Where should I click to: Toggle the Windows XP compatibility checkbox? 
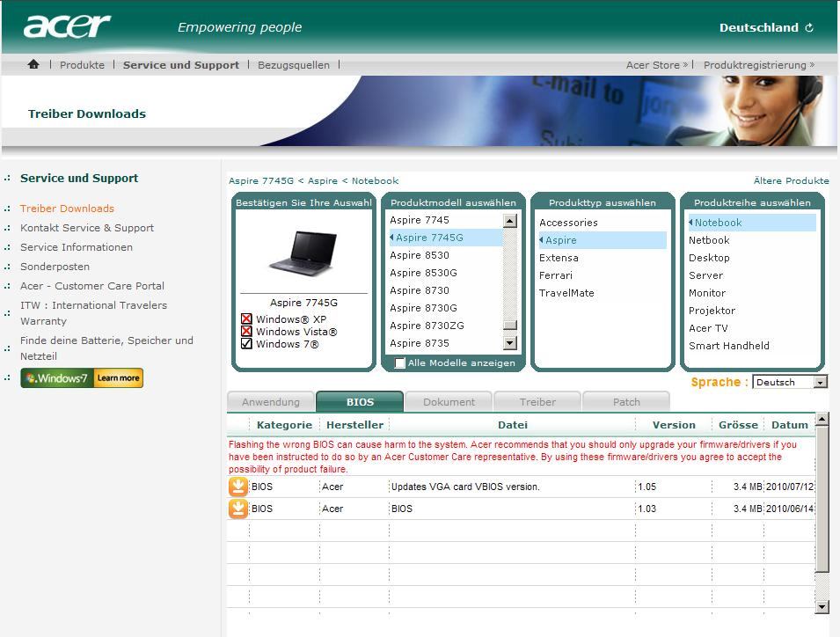point(246,318)
